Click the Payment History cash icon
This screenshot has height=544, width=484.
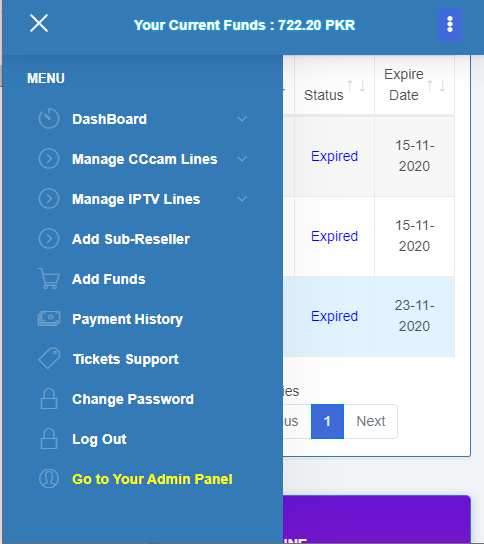click(49, 318)
